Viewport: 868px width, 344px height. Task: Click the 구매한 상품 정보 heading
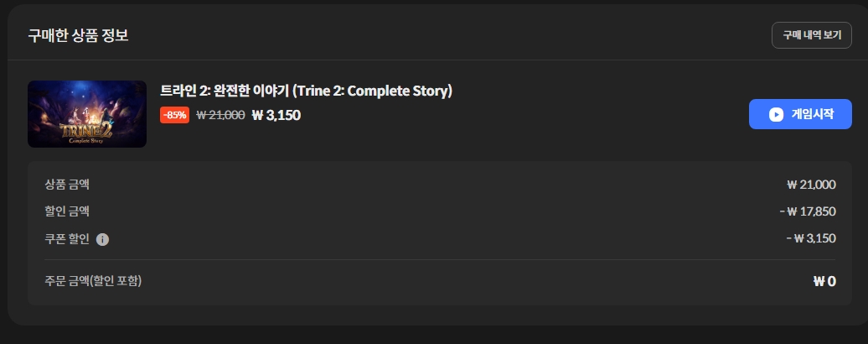78,35
